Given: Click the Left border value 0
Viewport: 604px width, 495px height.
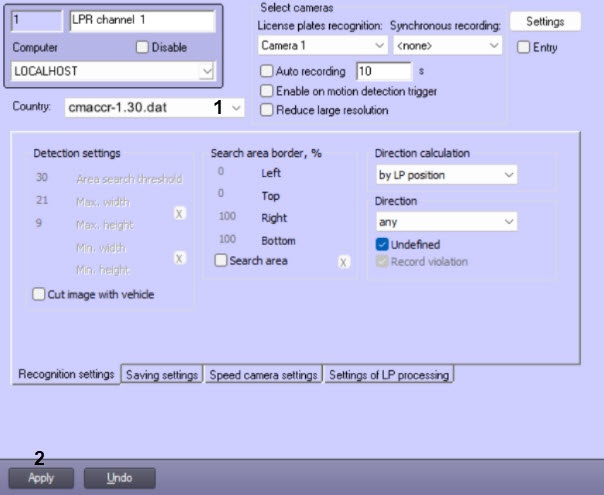Looking at the screenshot, I should [221, 171].
